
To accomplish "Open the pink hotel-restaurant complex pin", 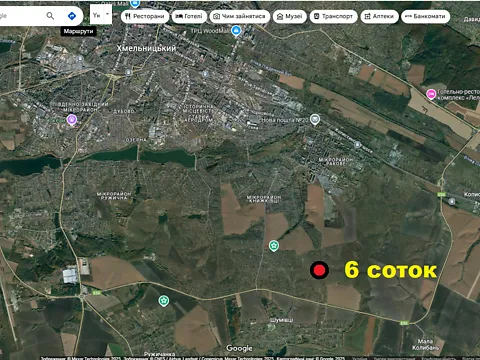I will point(431,94).
